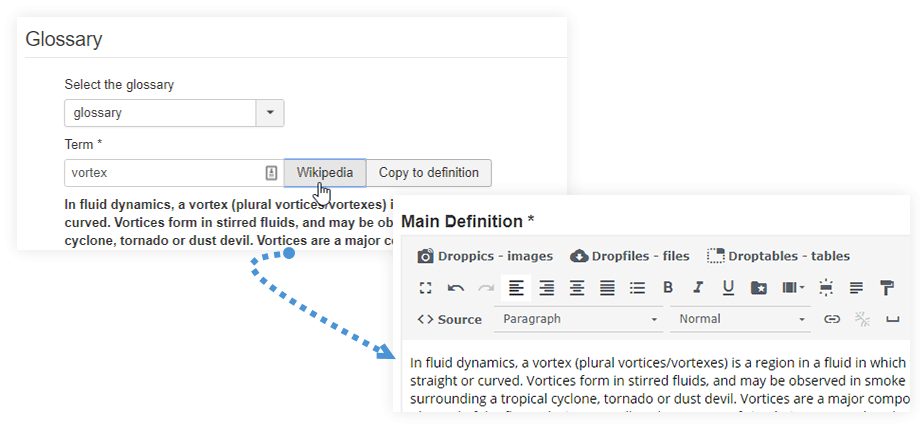920x436 pixels.
Task: Click Copy to definition button
Action: coord(428,173)
